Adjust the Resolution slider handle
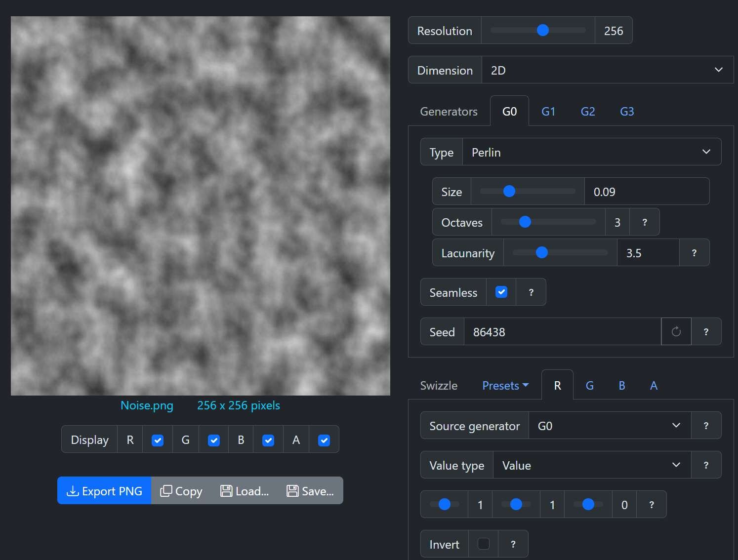Viewport: 738px width, 560px height. click(x=542, y=30)
